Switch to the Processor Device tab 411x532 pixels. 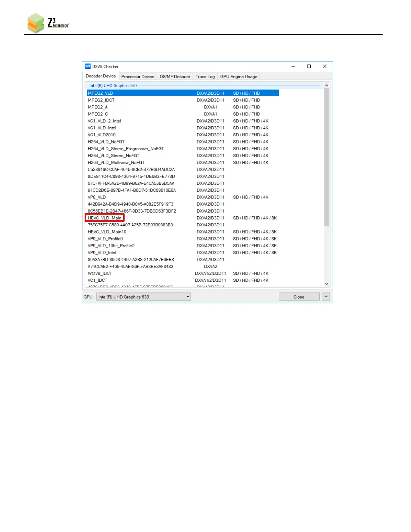click(x=138, y=77)
